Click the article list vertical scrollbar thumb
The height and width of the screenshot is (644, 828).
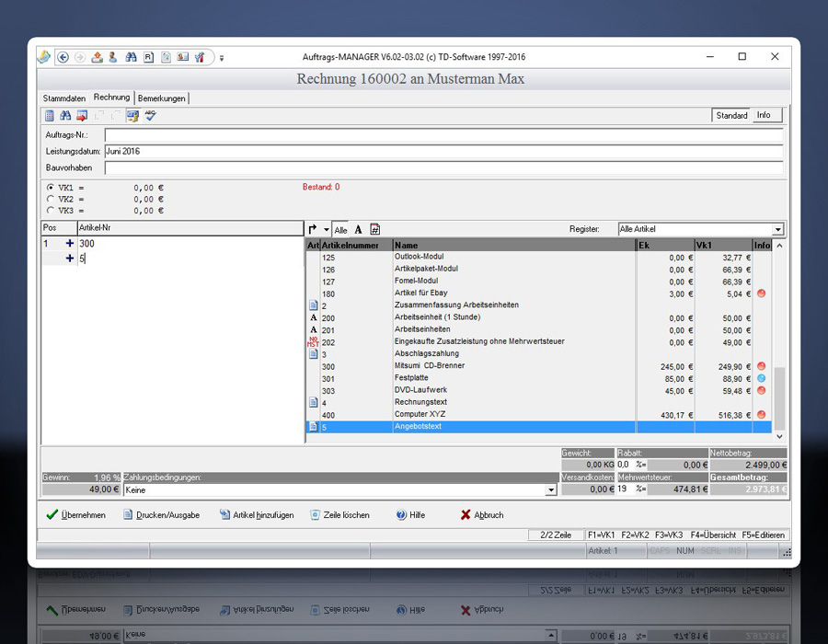coord(779,398)
